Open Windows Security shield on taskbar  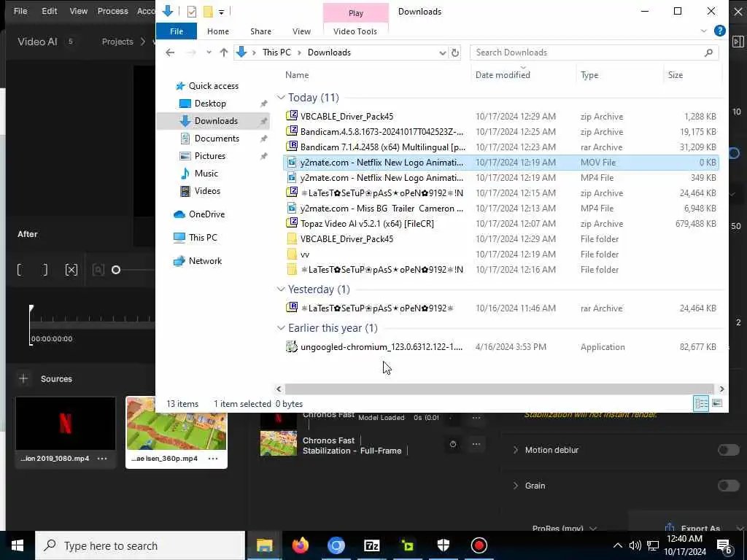[x=443, y=545]
